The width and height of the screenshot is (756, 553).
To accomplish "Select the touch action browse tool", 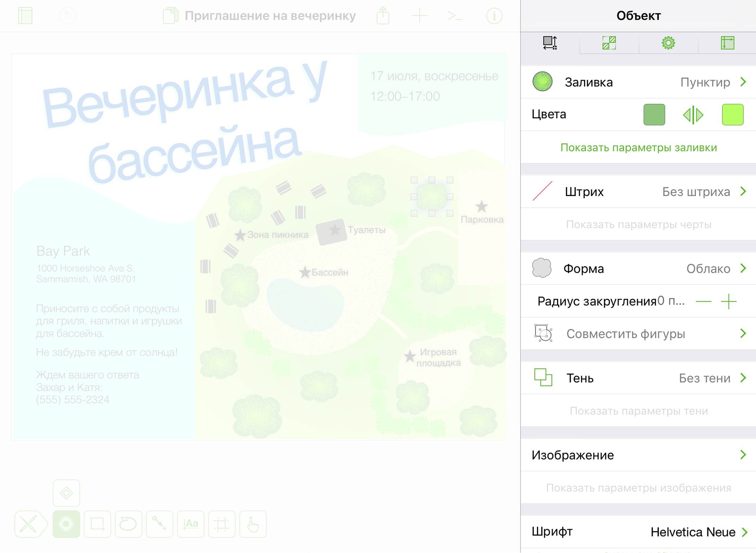I will [253, 524].
